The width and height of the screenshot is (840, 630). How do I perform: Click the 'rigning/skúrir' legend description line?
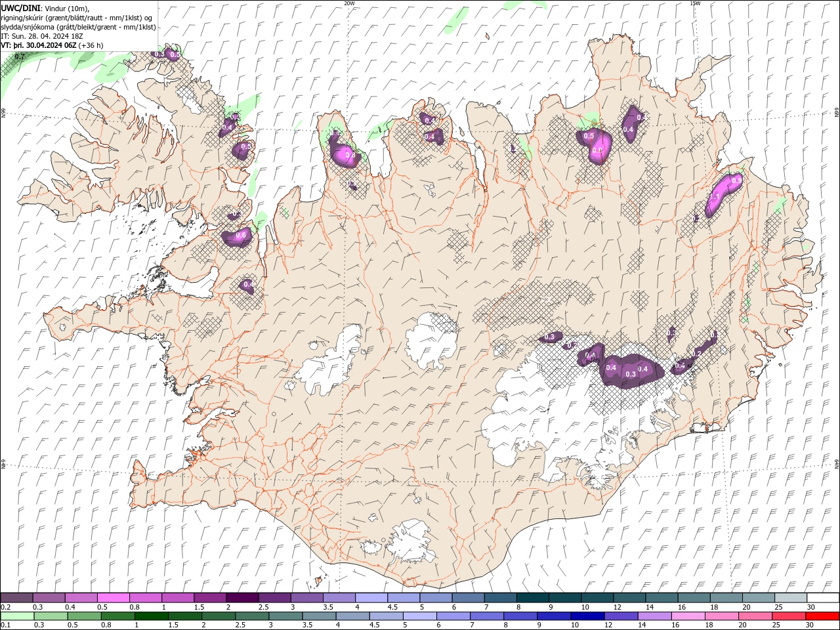click(x=76, y=18)
